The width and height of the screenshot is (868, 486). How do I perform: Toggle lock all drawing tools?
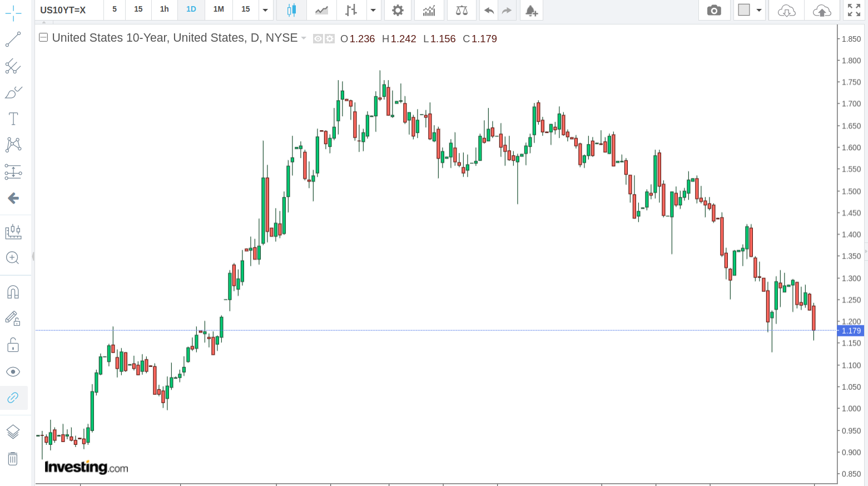pos(13,345)
